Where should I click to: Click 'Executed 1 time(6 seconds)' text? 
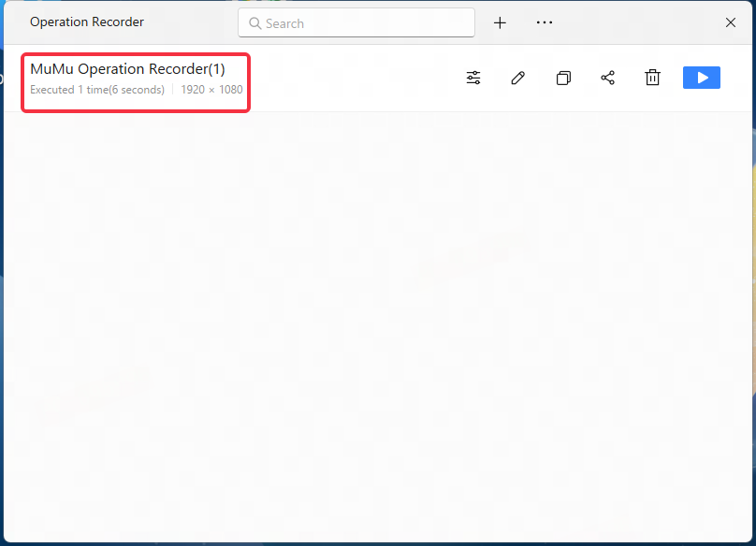click(97, 90)
